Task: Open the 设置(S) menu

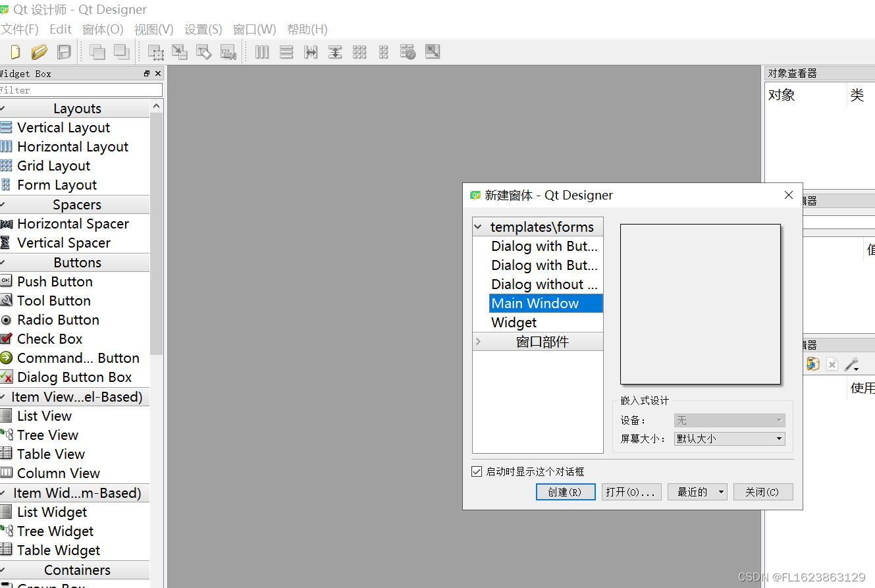Action: tap(203, 30)
